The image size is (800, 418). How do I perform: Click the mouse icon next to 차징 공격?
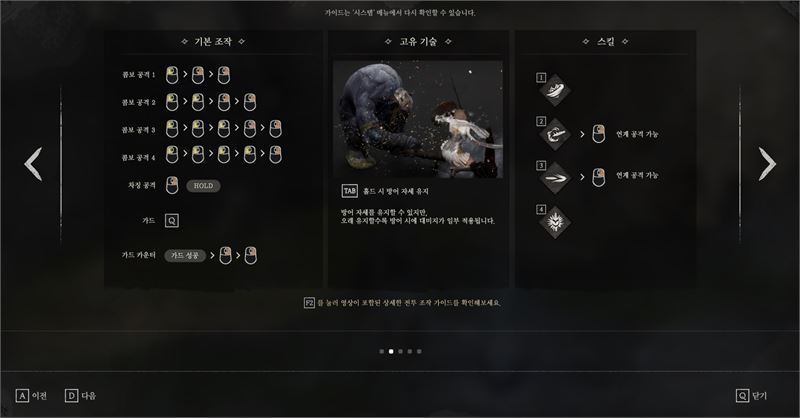pyautogui.click(x=172, y=185)
